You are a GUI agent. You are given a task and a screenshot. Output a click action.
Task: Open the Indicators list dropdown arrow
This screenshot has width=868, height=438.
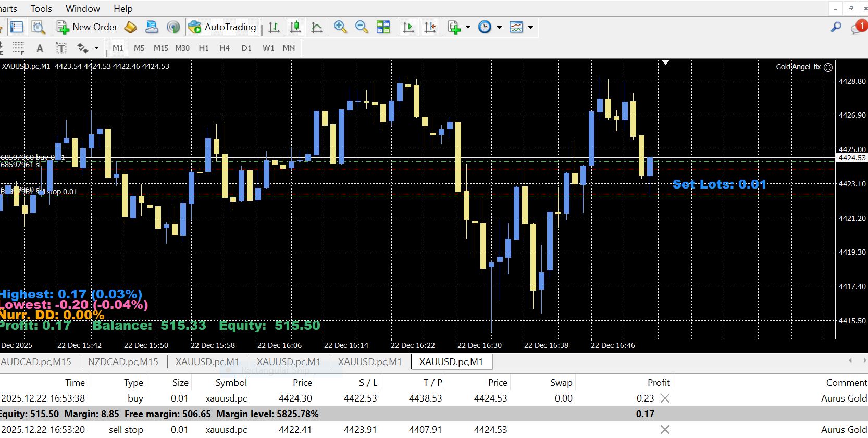pyautogui.click(x=468, y=27)
